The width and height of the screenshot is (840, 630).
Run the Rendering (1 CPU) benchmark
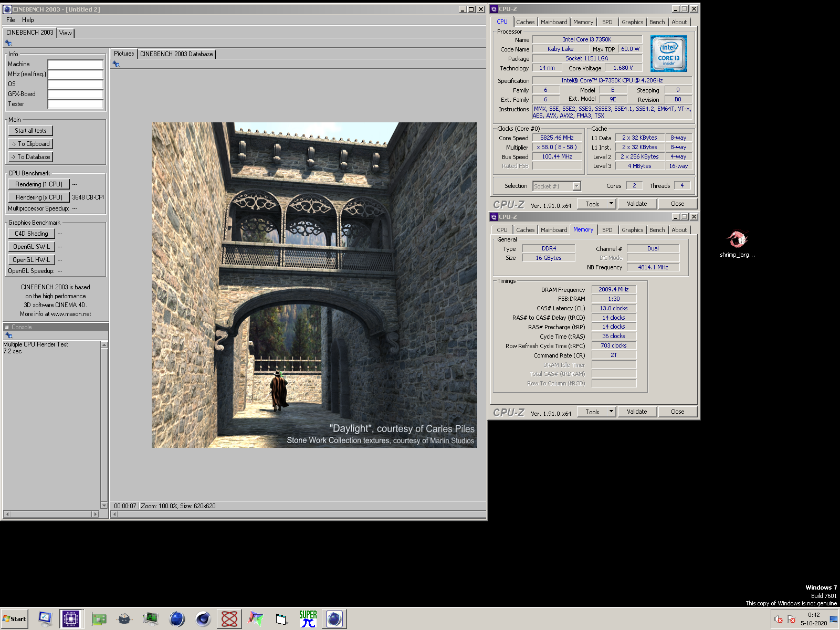point(39,184)
